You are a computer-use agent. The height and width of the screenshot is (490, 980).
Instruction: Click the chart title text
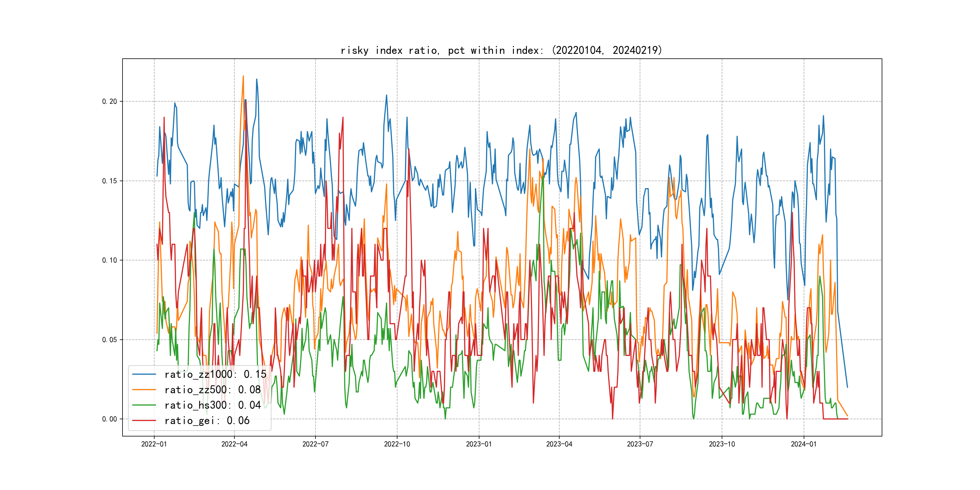501,50
